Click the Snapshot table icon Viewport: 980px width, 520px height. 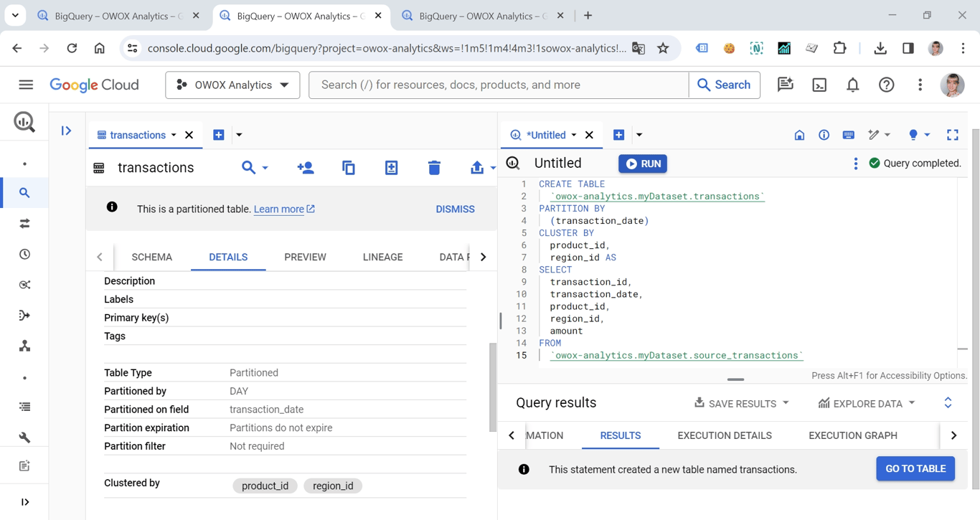click(391, 168)
